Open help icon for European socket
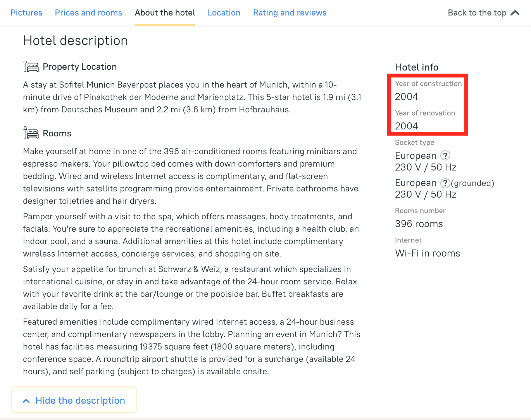This screenshot has width=531, height=420. click(445, 155)
